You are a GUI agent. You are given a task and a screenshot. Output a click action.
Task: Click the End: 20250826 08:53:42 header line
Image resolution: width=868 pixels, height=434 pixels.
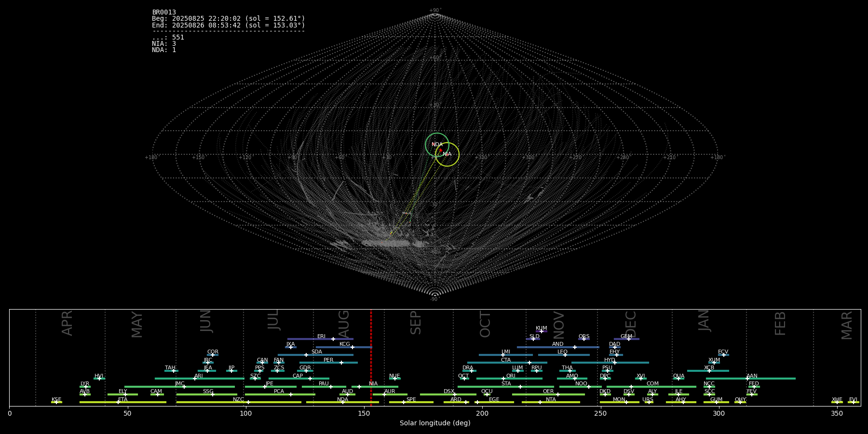click(229, 25)
